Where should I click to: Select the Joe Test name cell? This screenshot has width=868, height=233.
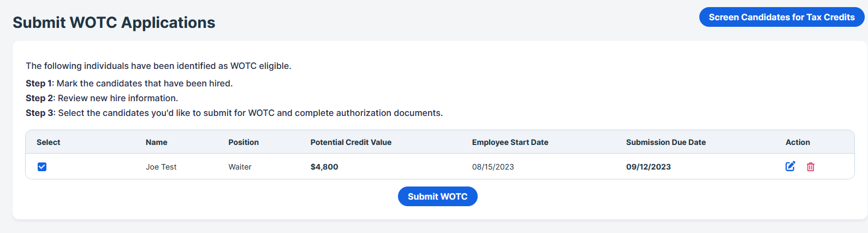[161, 167]
